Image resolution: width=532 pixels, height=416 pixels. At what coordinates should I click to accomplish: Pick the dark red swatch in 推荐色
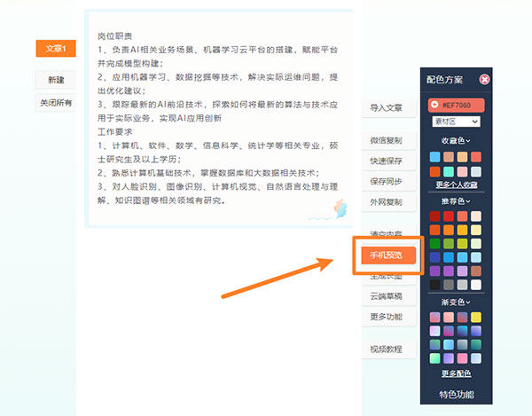click(x=434, y=216)
